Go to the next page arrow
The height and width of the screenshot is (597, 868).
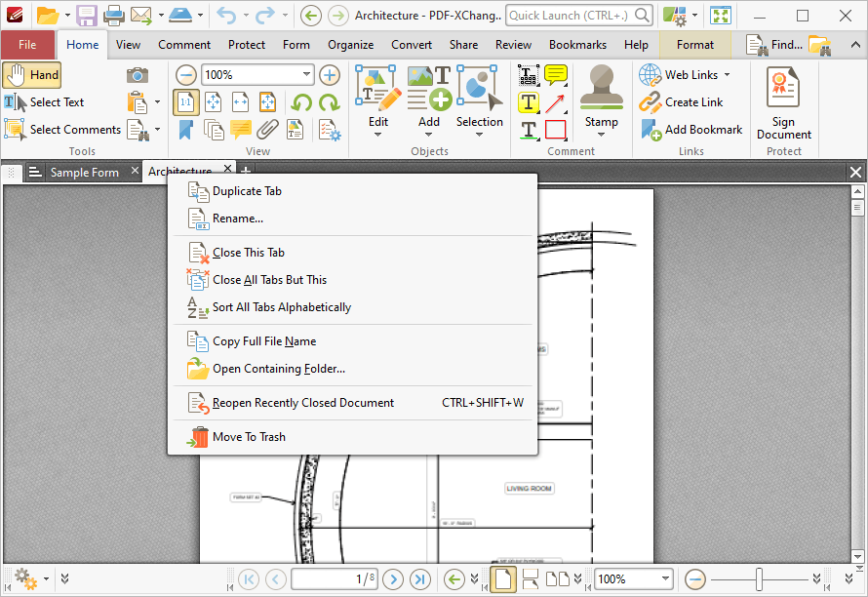click(x=393, y=579)
